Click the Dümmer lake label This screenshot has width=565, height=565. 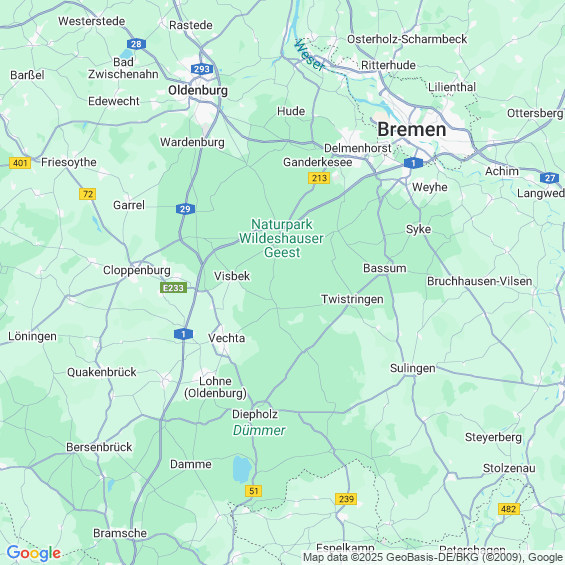click(x=259, y=430)
